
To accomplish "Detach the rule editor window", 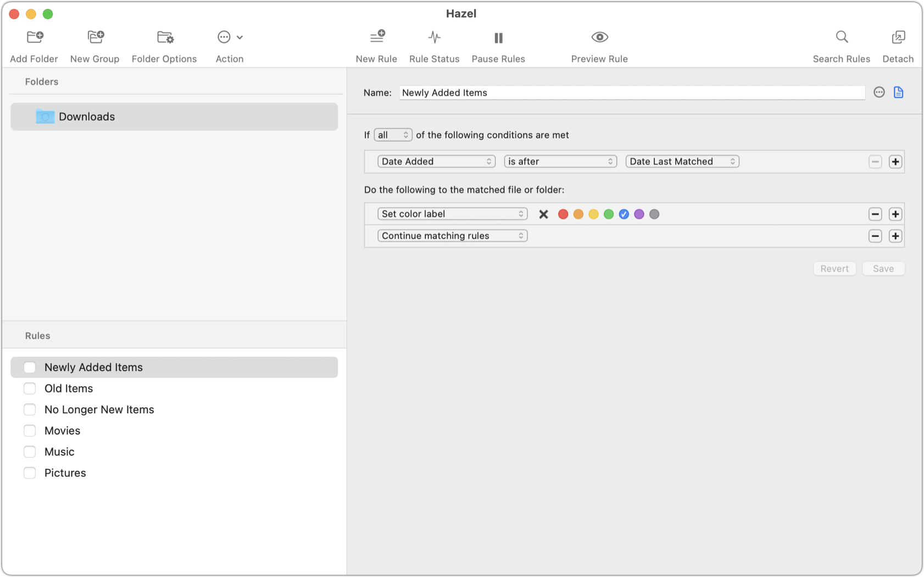I will [898, 37].
